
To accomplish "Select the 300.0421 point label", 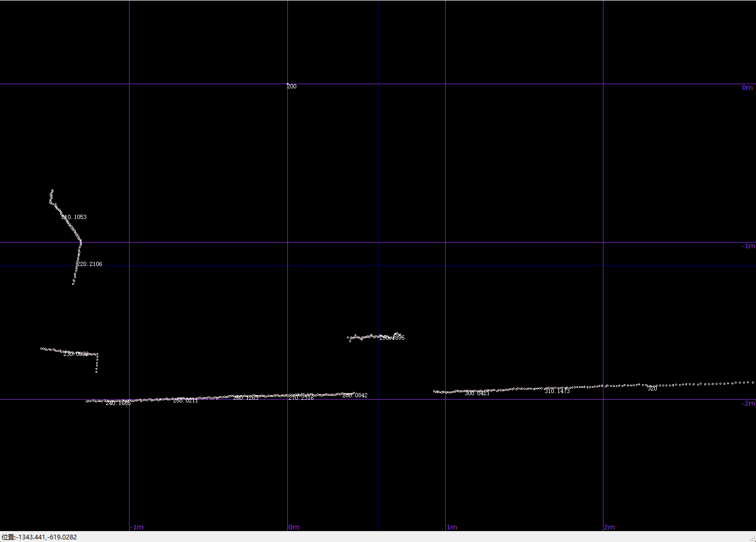I will pos(477,393).
